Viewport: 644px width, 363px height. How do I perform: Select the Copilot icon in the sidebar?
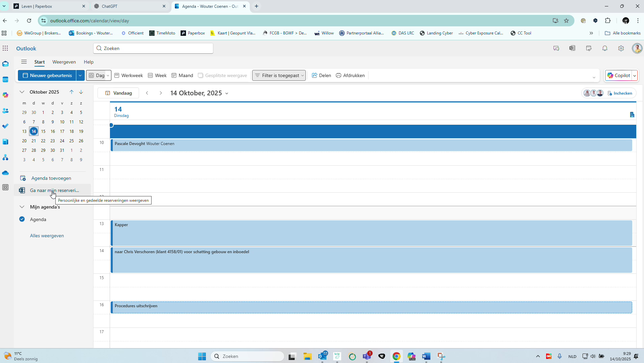[5, 95]
